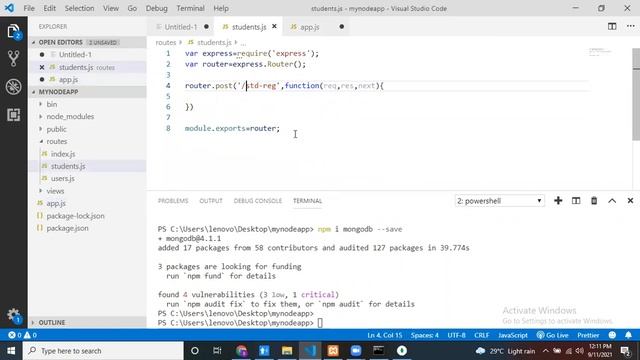This screenshot has width=640, height=360.
Task: Close students.js in Open Editors list
Action: click(42, 67)
